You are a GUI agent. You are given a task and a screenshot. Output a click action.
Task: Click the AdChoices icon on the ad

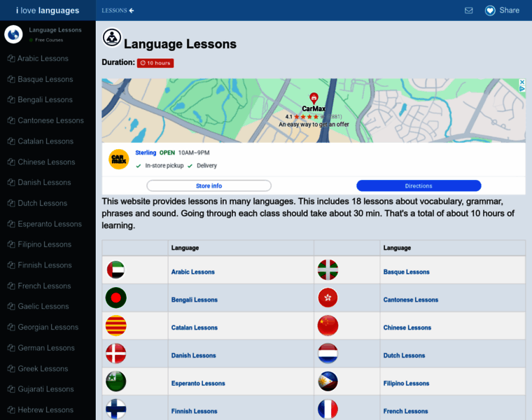pos(522,88)
